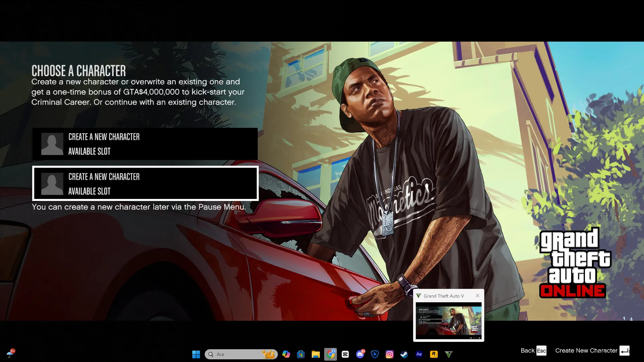Open Microsoft Store from the taskbar
The height and width of the screenshot is (362, 644).
[x=301, y=354]
